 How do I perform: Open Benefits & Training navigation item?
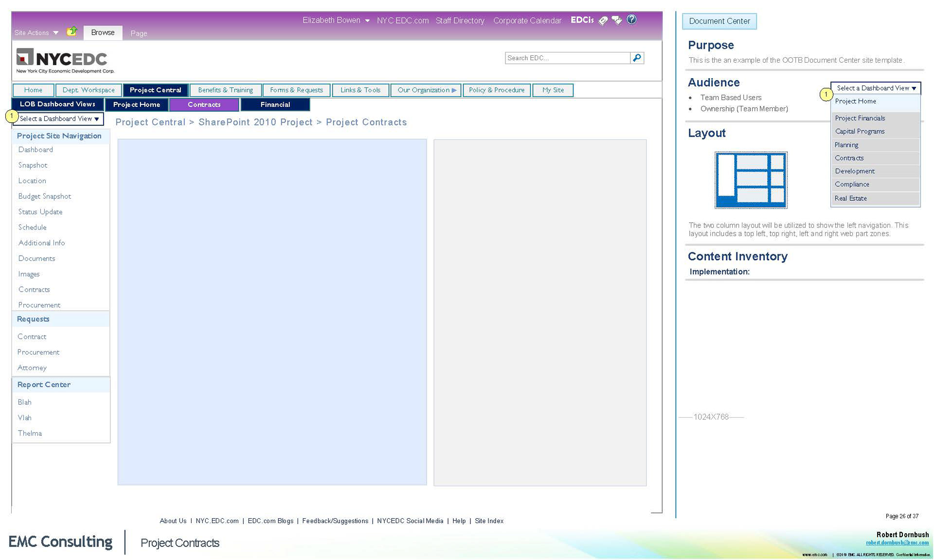225,90
